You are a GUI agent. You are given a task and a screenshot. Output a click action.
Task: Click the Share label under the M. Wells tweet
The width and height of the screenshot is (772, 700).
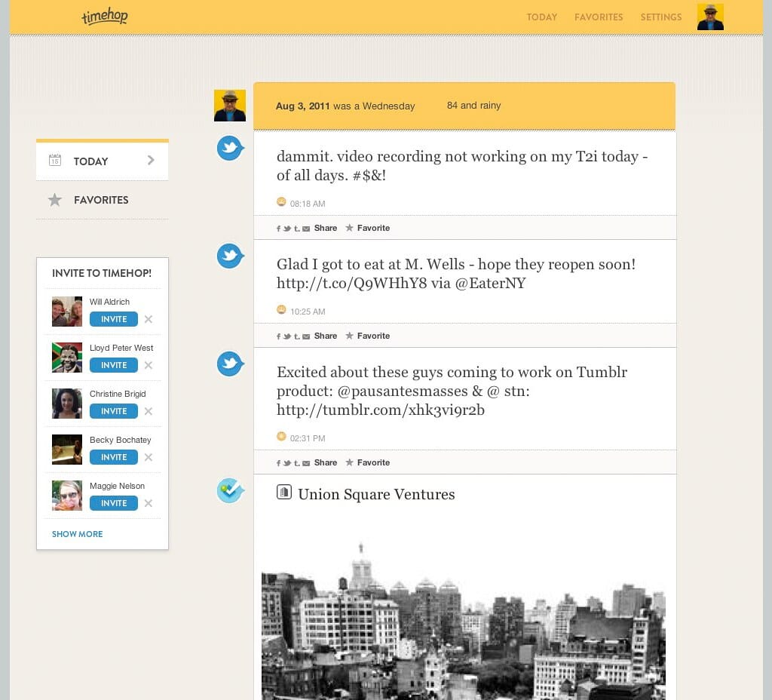[x=326, y=336]
